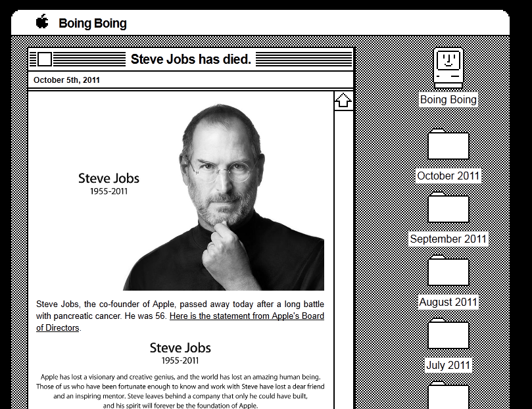
Task: Click the 'Steve Jobs has died.' title
Action: (191, 59)
